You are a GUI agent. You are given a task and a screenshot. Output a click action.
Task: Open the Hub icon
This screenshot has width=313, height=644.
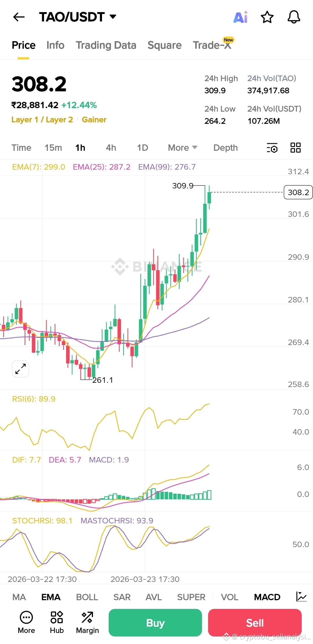[x=57, y=617]
